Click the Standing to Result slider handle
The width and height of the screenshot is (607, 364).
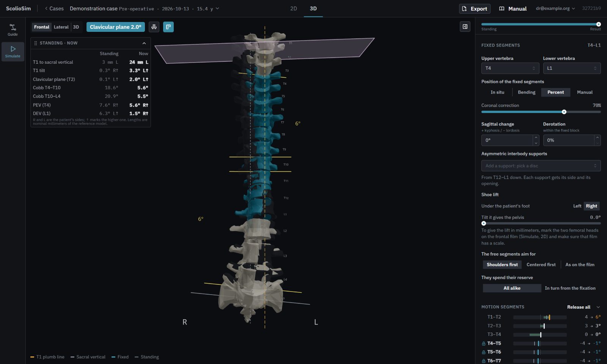click(598, 24)
